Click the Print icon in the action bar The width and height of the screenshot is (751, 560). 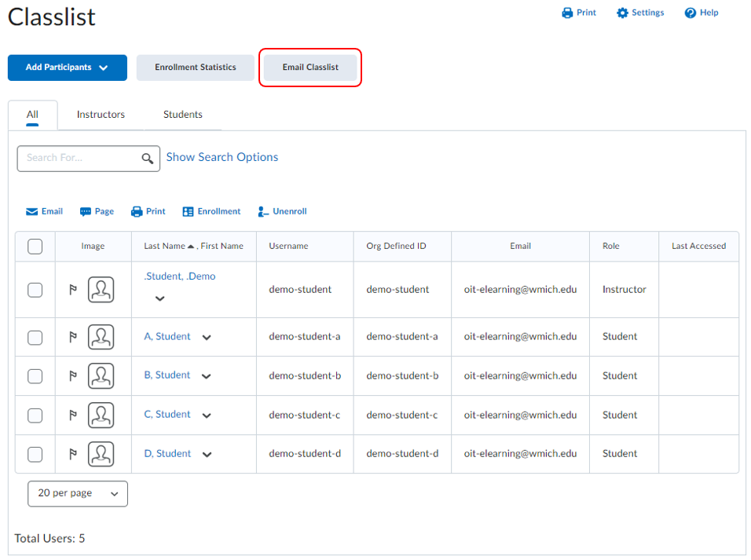pos(148,210)
